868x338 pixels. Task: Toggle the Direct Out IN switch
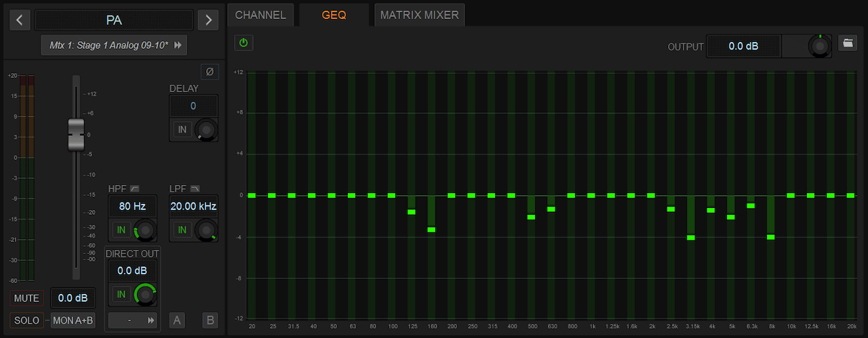click(121, 294)
